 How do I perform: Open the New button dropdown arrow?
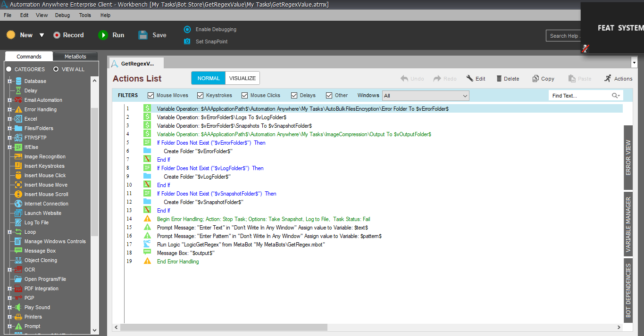tap(42, 35)
